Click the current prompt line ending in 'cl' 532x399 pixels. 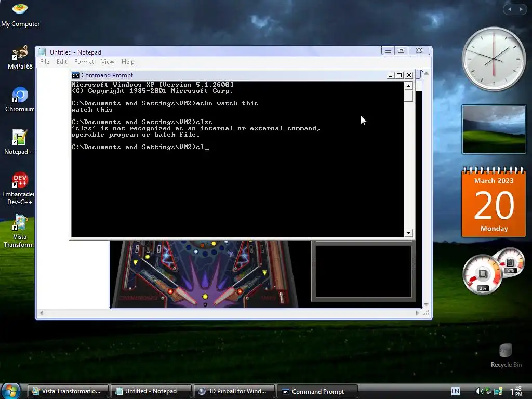coord(140,147)
